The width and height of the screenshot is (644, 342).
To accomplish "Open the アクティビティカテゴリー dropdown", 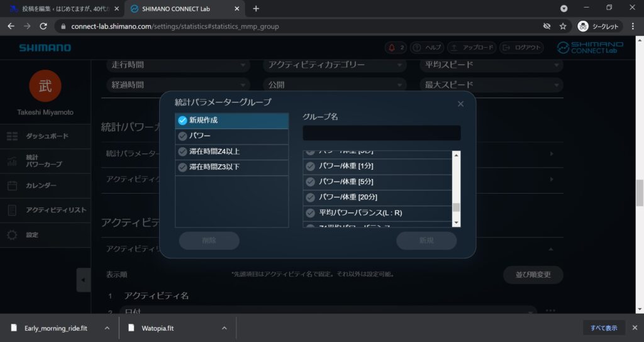I will pos(335,65).
